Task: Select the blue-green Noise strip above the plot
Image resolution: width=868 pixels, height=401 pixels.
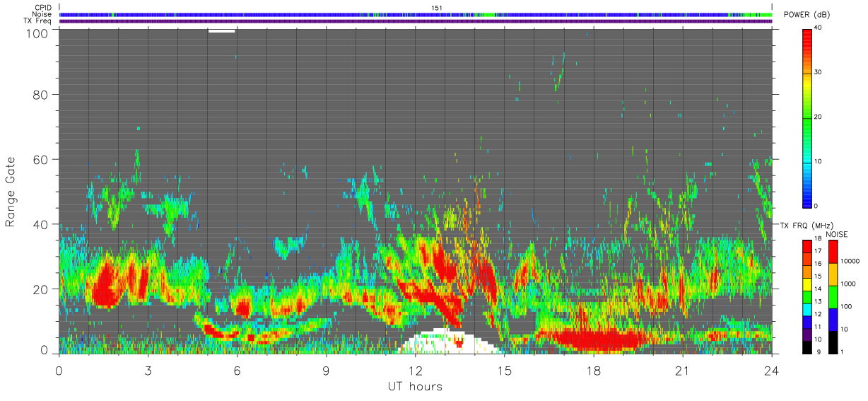Action: [x=416, y=14]
